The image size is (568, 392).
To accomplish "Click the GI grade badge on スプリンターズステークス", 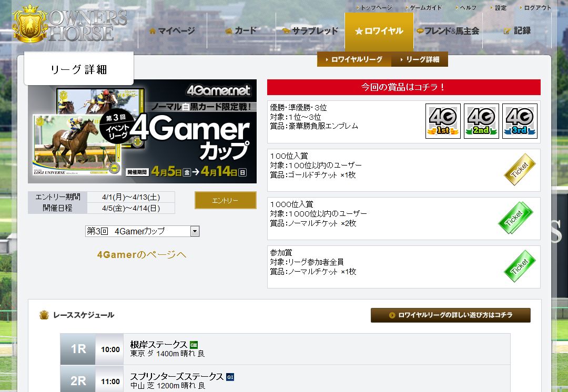I will 230,377.
